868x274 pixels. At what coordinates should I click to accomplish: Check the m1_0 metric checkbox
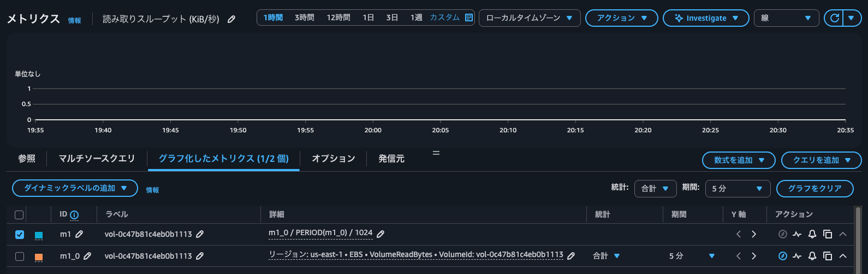pyautogui.click(x=20, y=256)
